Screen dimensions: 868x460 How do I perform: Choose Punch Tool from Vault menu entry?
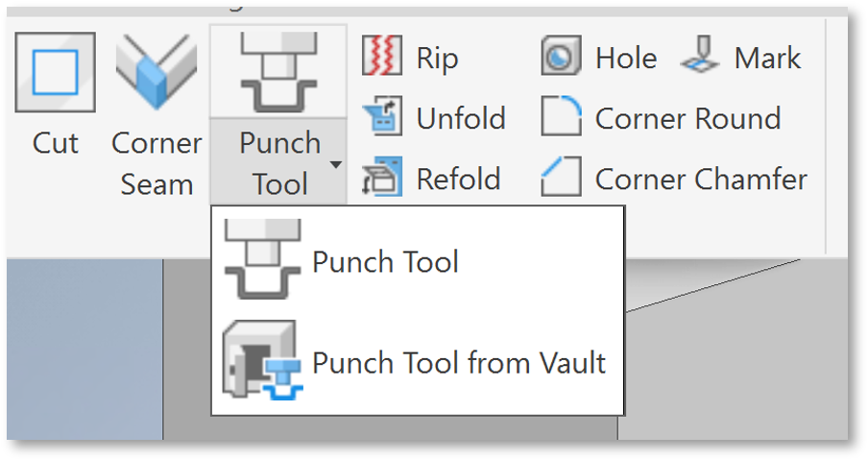[x=418, y=363]
